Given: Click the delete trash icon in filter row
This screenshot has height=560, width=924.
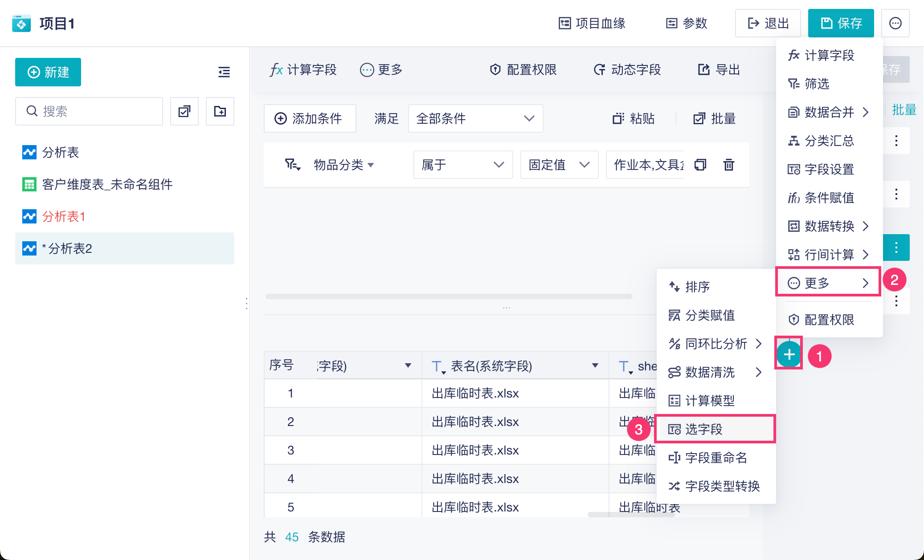Looking at the screenshot, I should pos(728,165).
